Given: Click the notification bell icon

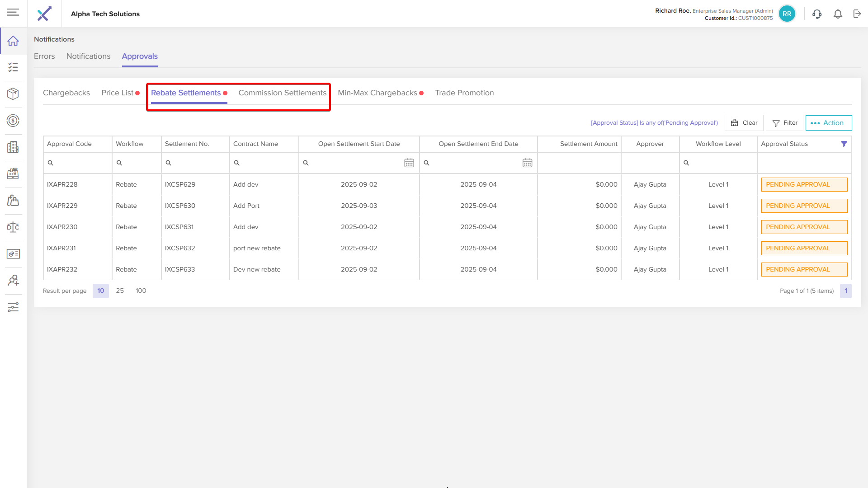Looking at the screenshot, I should (x=838, y=14).
